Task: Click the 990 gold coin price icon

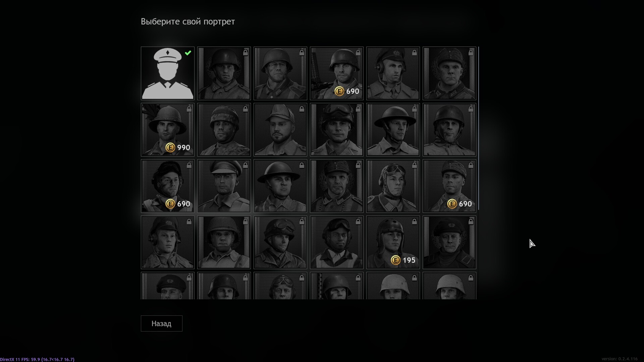Action: click(x=170, y=147)
